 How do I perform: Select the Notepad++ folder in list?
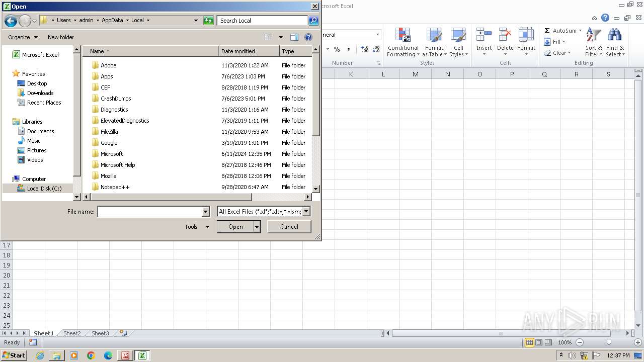(x=115, y=187)
